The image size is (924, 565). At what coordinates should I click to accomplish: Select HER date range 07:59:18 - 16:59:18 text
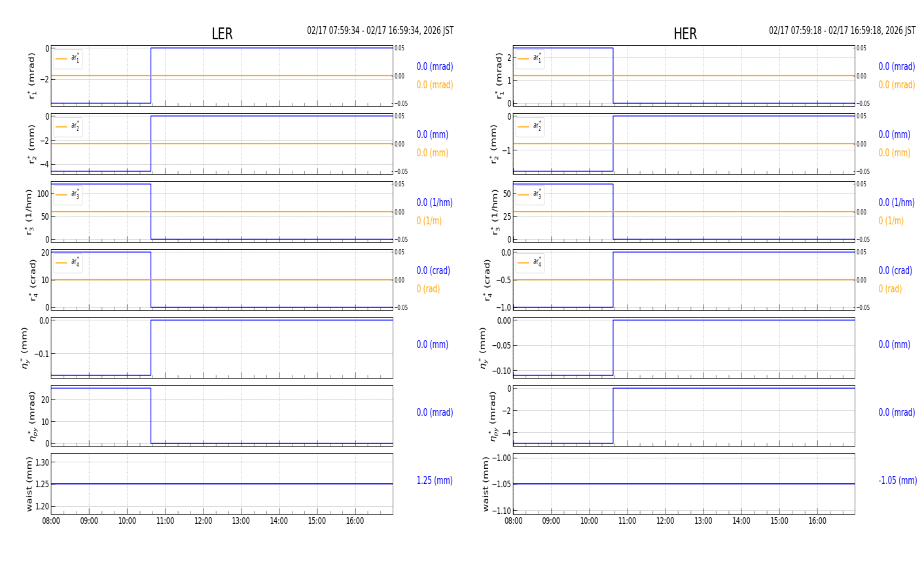(842, 31)
